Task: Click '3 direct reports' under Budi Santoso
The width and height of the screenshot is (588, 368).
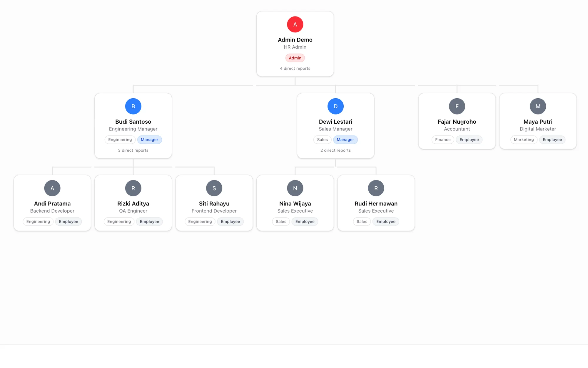Action: [x=133, y=150]
